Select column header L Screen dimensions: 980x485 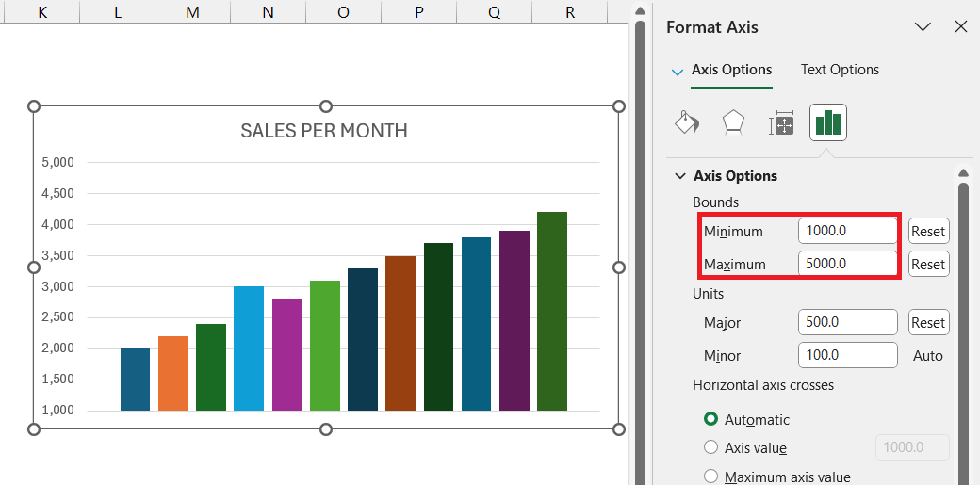pyautogui.click(x=118, y=12)
